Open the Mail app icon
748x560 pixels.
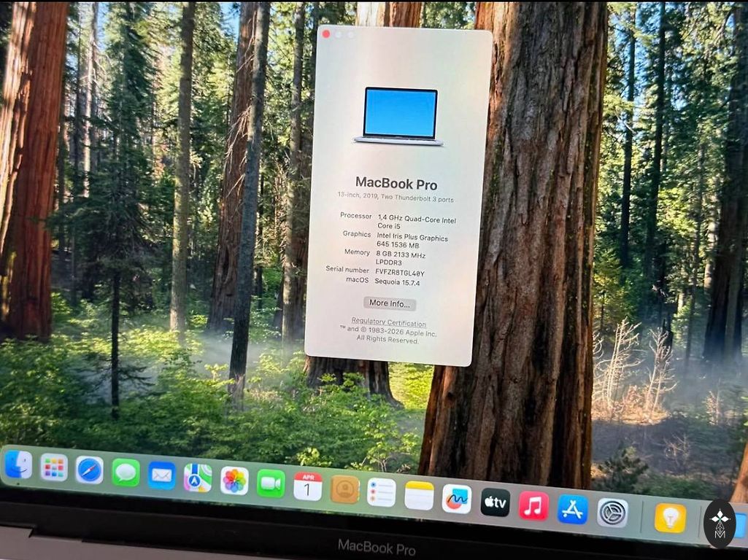click(x=162, y=475)
